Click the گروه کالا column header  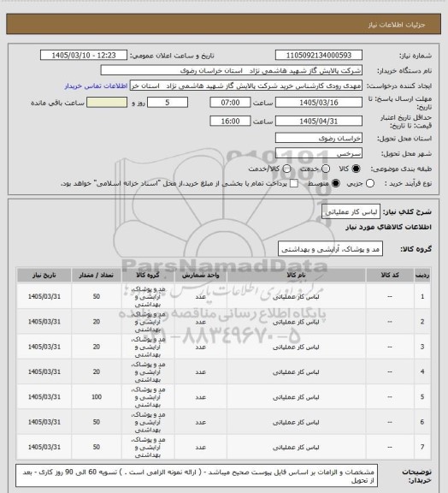[148, 275]
